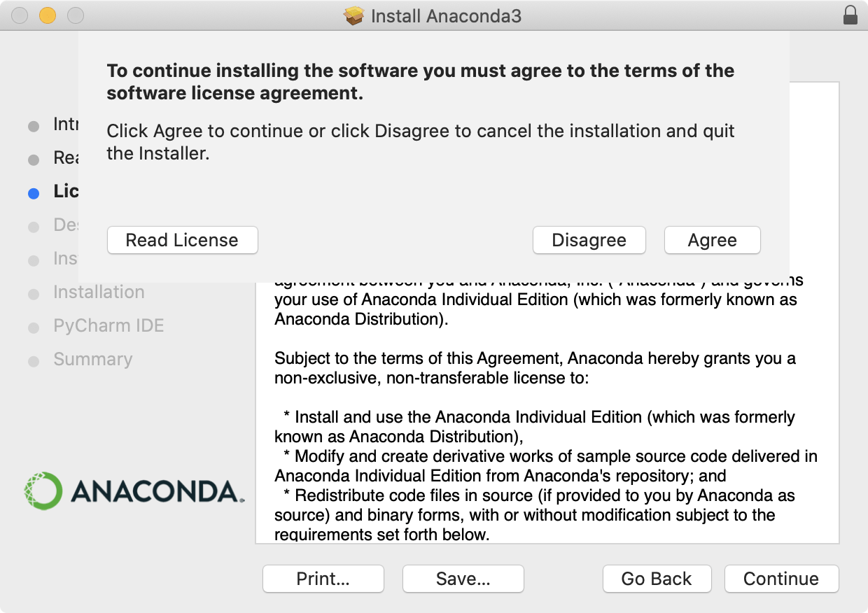Viewport: 868px width, 613px height.
Task: Click the lock icon in title bar
Action: (x=850, y=15)
